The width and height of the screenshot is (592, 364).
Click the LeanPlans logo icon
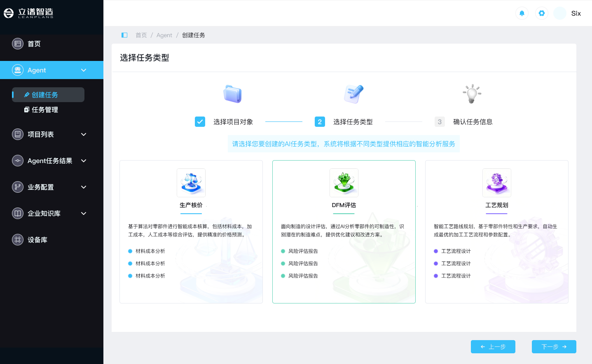point(9,13)
